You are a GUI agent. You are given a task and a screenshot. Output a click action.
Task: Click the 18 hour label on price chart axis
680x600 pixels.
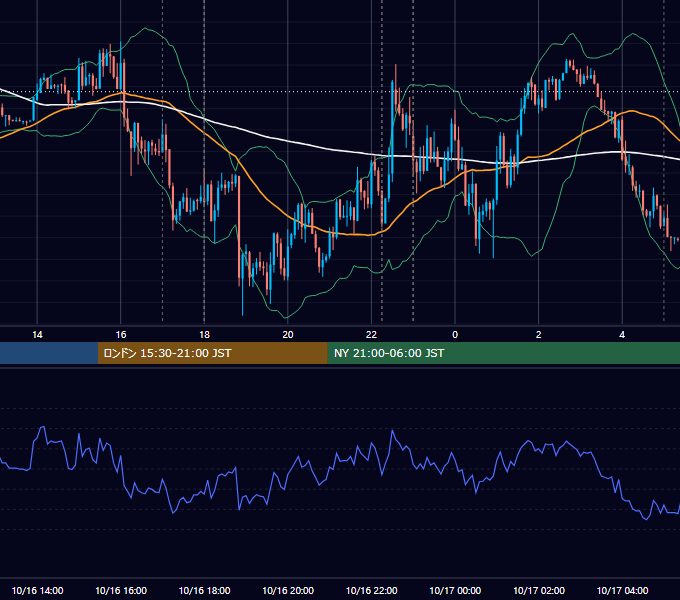pos(204,334)
